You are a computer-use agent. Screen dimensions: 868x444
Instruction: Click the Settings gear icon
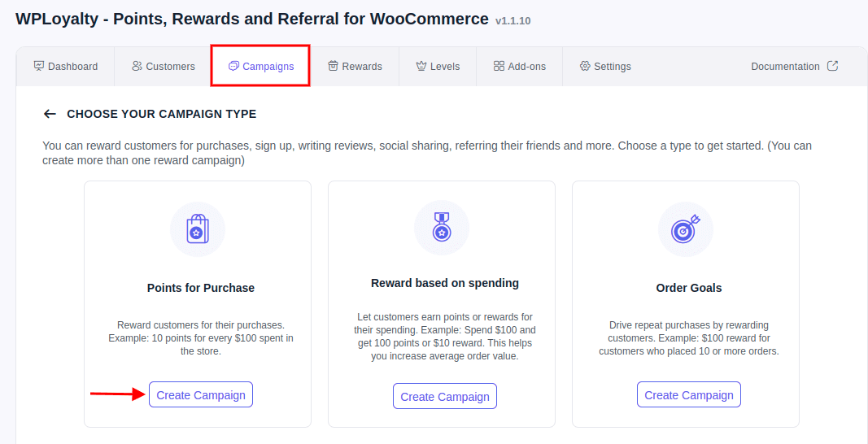tap(585, 66)
